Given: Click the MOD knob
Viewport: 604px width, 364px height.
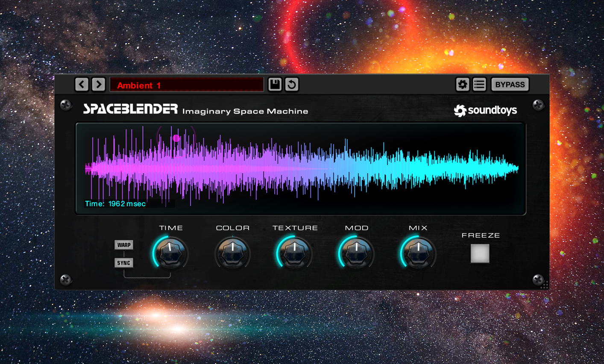Looking at the screenshot, I should [x=356, y=253].
